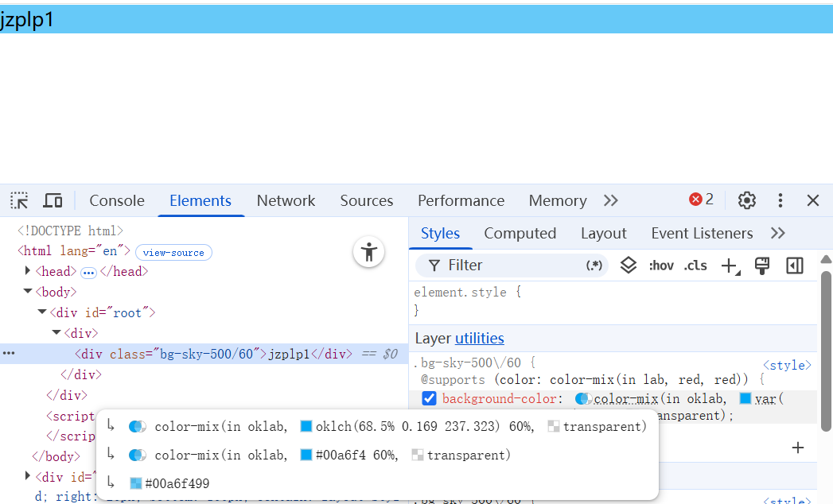Focus the Styles Filter input field

pos(512,265)
